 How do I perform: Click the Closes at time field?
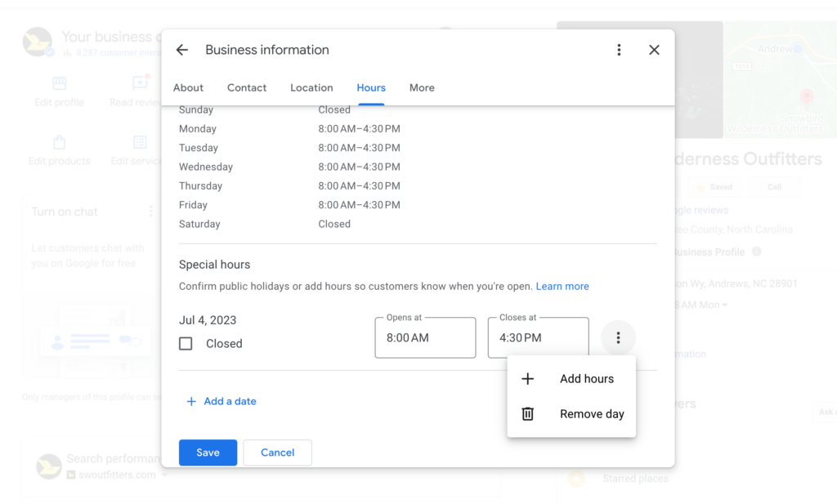pyautogui.click(x=538, y=337)
